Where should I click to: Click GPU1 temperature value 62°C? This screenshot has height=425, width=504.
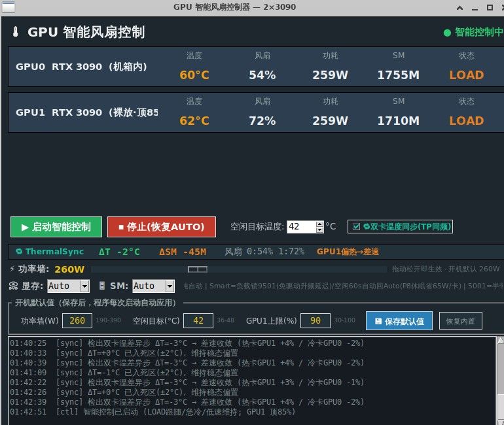click(x=194, y=121)
